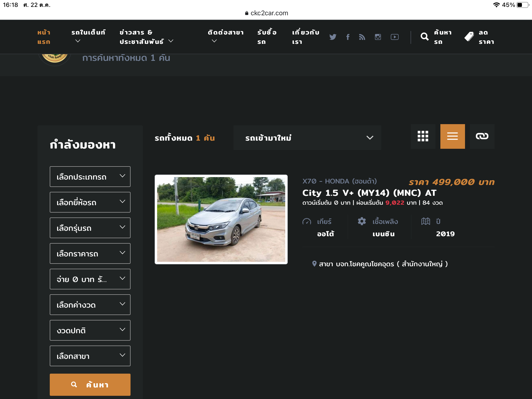
Task: Switch to list view layout
Action: [x=452, y=136]
